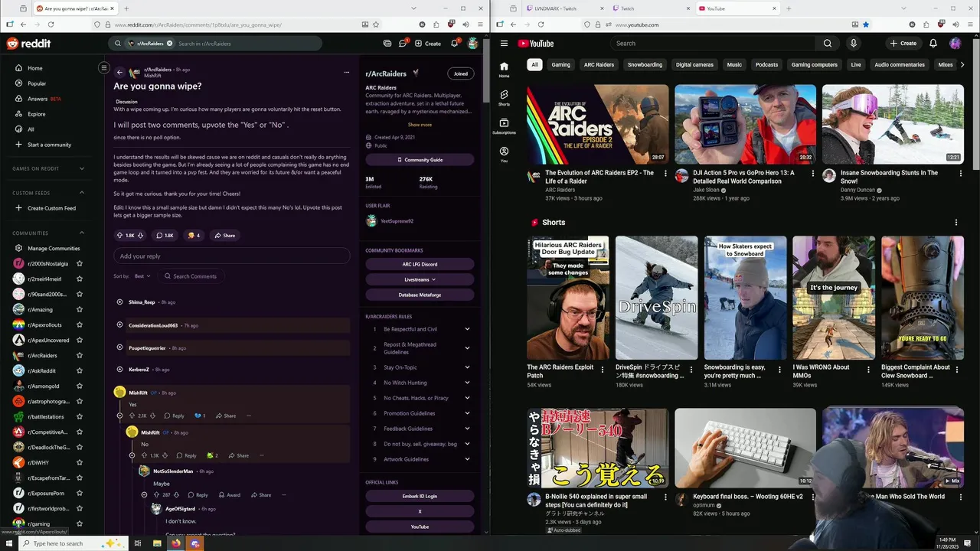
Task: Upvote MishRift's 'Yes' comment
Action: (x=132, y=416)
